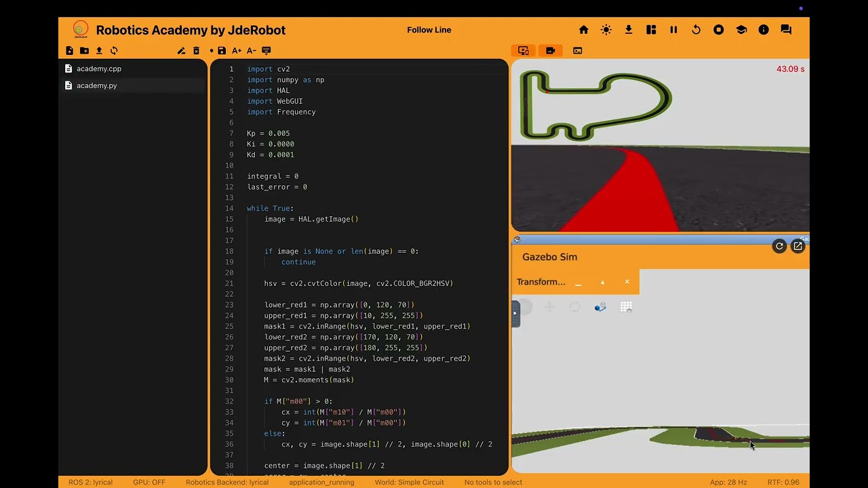
Task: Toggle the camera image viewer
Action: [x=551, y=51]
